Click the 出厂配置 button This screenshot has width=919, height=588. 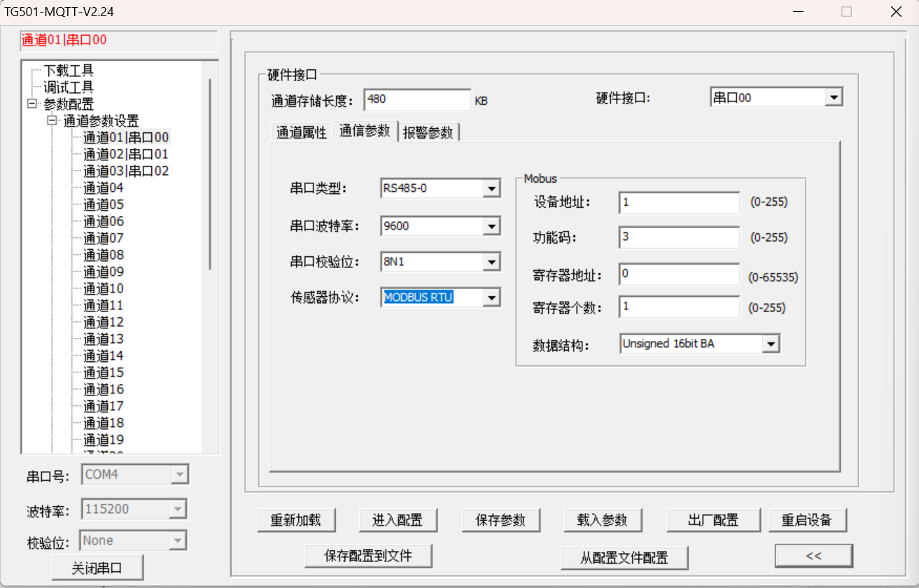[713, 520]
